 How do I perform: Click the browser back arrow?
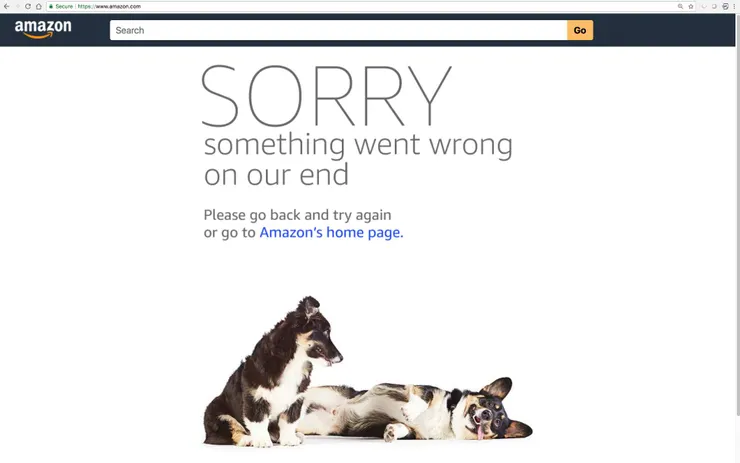[6, 6]
